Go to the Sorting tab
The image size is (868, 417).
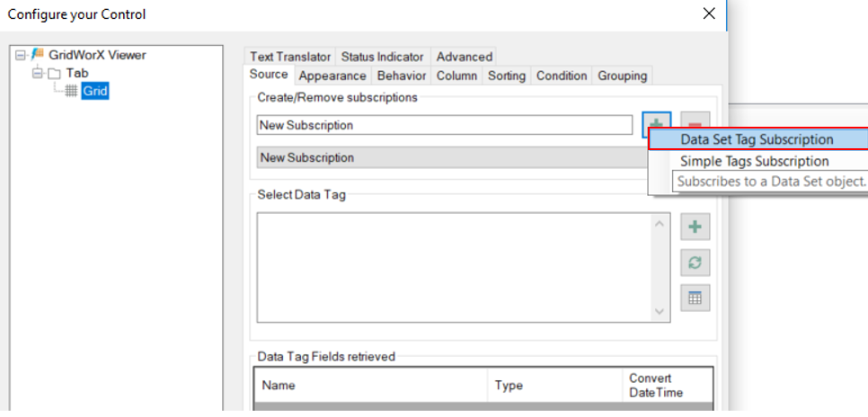tap(507, 75)
